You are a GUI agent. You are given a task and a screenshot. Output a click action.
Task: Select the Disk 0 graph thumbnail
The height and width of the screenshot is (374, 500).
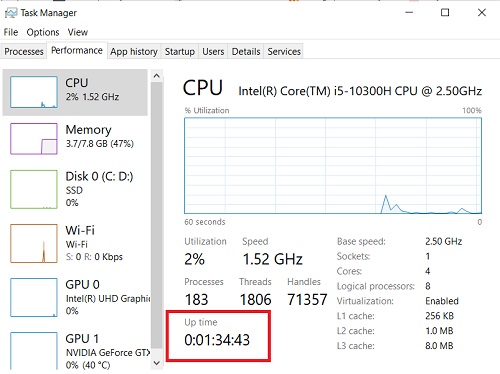tap(34, 189)
